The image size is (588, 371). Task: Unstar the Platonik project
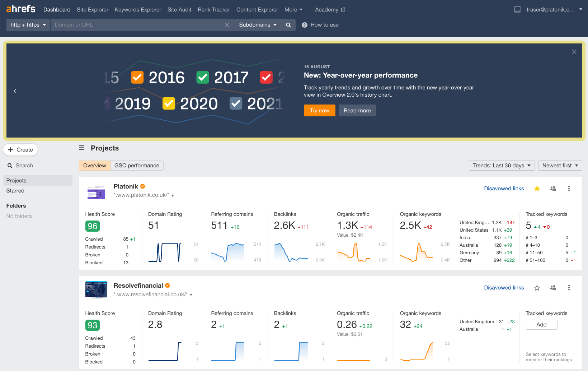[x=537, y=188]
